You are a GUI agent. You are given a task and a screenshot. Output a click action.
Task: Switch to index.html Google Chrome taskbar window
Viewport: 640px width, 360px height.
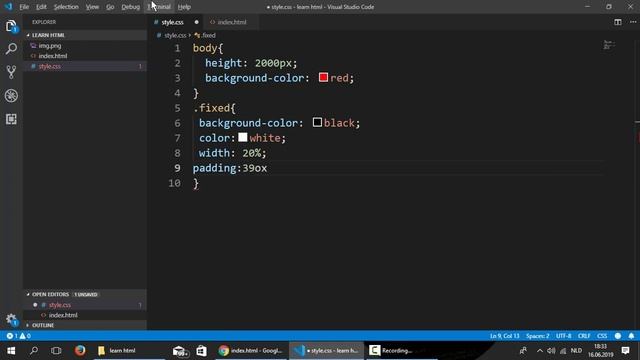(x=251, y=351)
